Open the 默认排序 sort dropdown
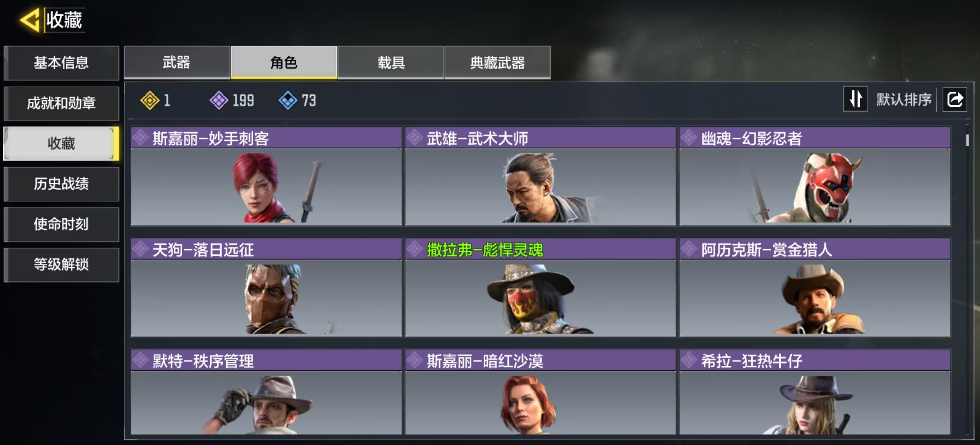The image size is (980, 445). coord(904,100)
